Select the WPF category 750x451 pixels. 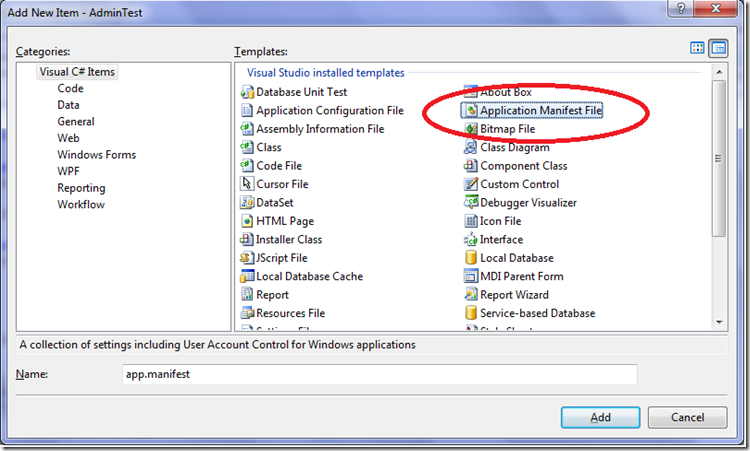click(69, 171)
